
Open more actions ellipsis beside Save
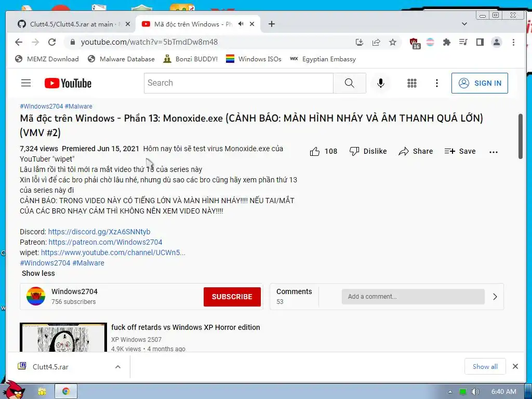pyautogui.click(x=494, y=152)
